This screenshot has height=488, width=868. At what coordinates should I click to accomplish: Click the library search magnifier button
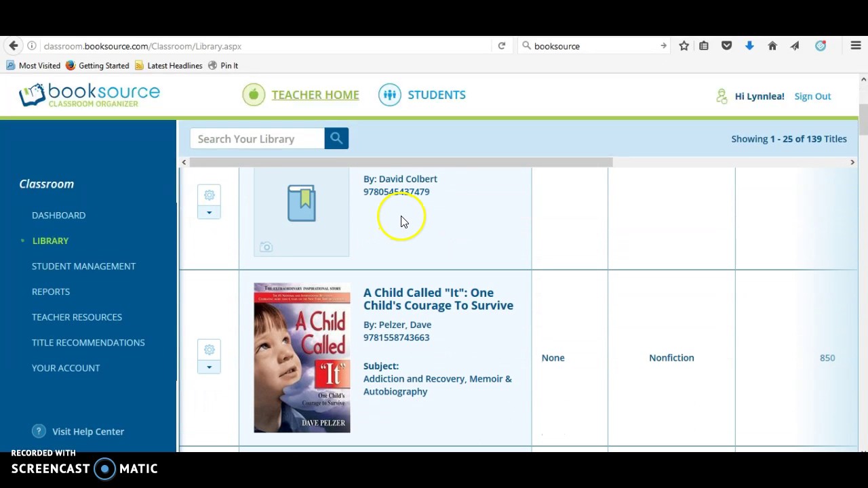tap(336, 138)
